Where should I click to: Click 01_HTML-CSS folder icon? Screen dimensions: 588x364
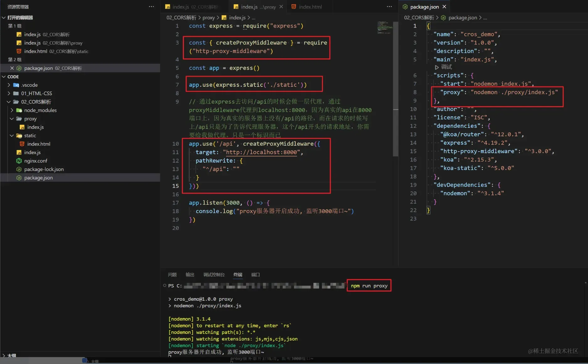tap(16, 93)
